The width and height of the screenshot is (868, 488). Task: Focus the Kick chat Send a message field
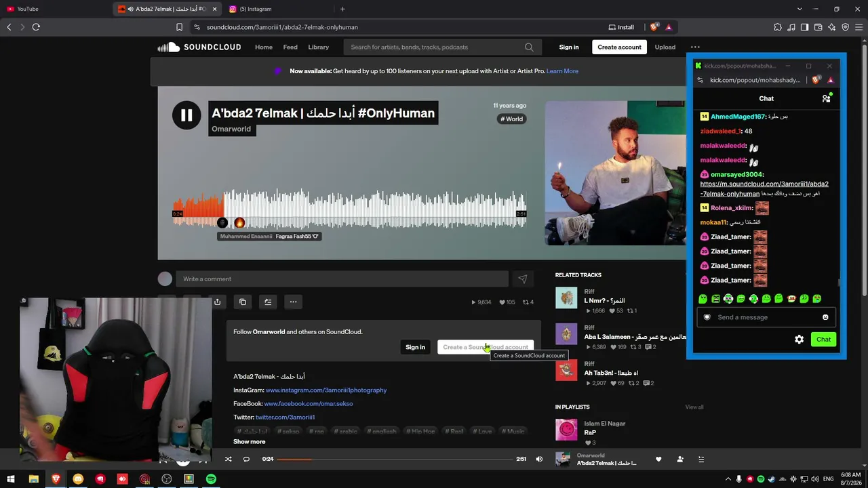pyautogui.click(x=766, y=317)
